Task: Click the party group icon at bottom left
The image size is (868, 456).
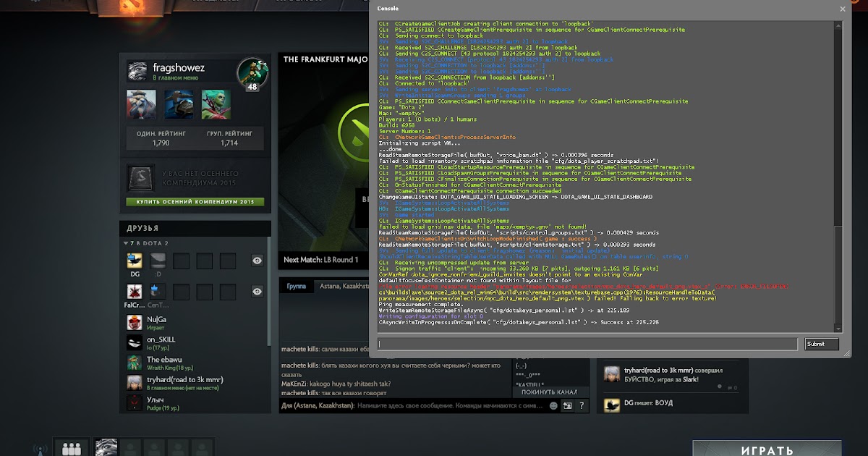Action: coord(72,449)
